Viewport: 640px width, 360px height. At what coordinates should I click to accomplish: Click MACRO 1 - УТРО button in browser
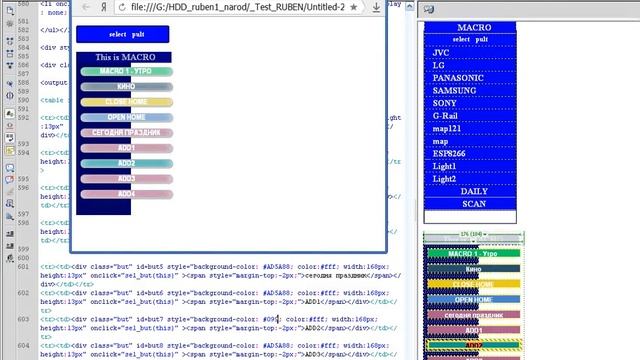[x=127, y=71]
